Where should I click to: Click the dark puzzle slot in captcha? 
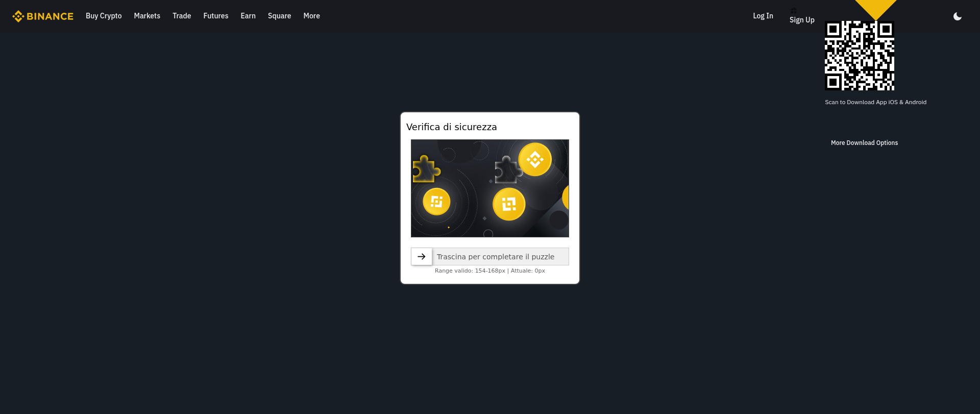tap(508, 169)
